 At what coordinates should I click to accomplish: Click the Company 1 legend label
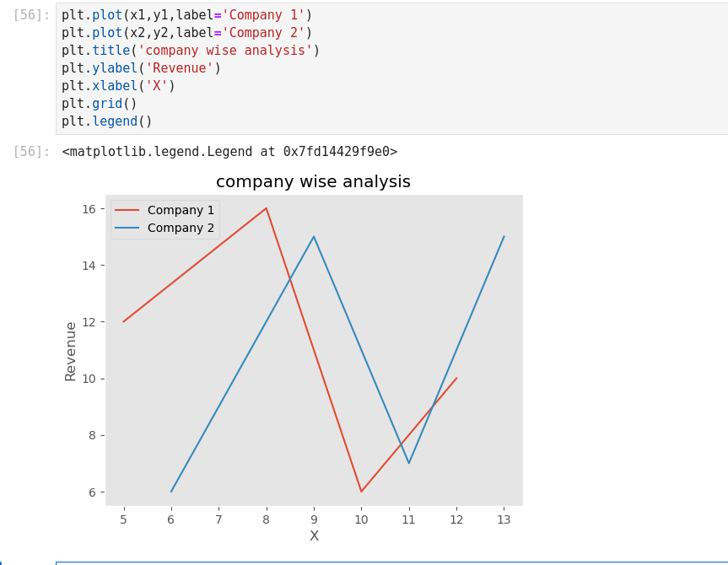pos(181,210)
